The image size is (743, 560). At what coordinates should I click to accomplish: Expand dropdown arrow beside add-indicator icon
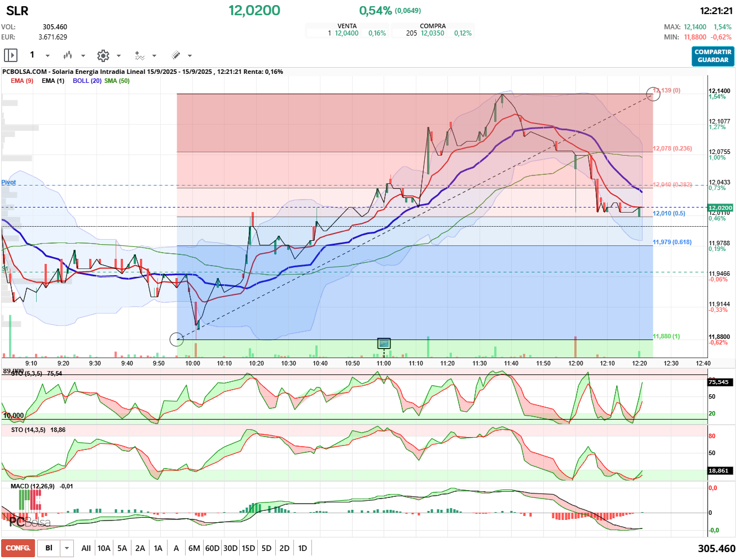click(154, 56)
